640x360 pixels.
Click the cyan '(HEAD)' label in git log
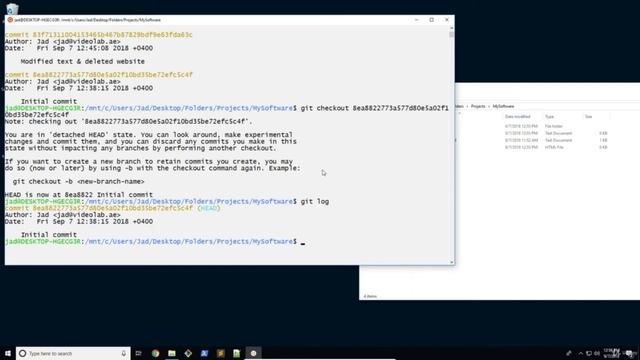[209, 208]
